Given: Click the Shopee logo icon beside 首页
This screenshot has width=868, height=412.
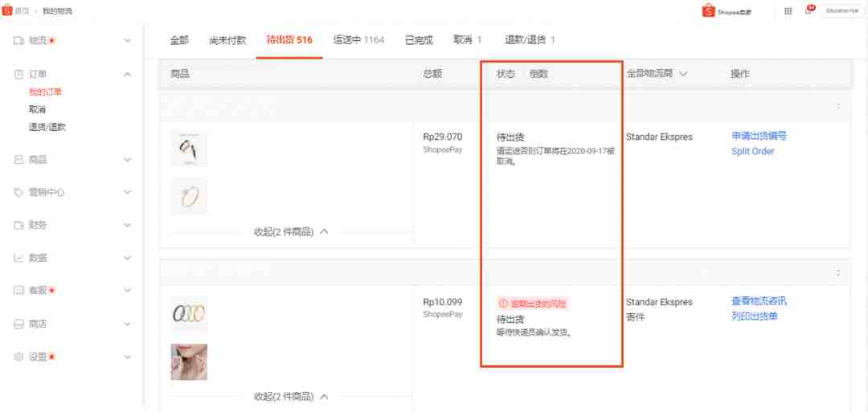Looking at the screenshot, I should (7, 10).
